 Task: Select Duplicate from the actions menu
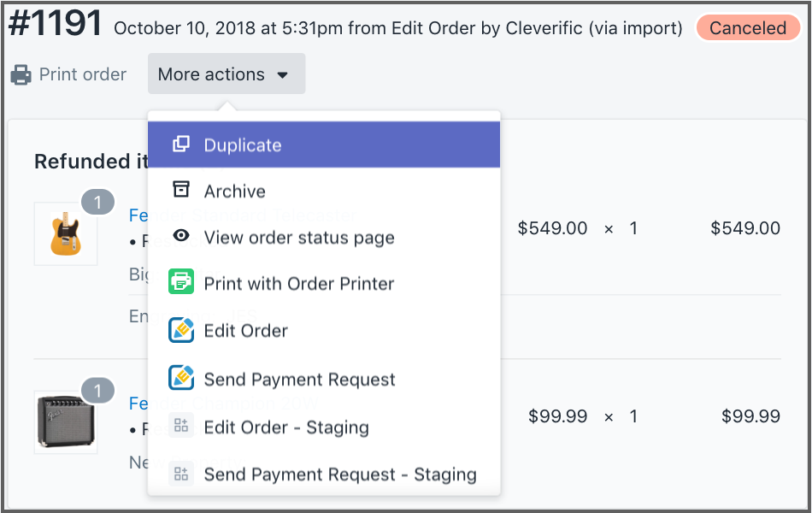243,145
